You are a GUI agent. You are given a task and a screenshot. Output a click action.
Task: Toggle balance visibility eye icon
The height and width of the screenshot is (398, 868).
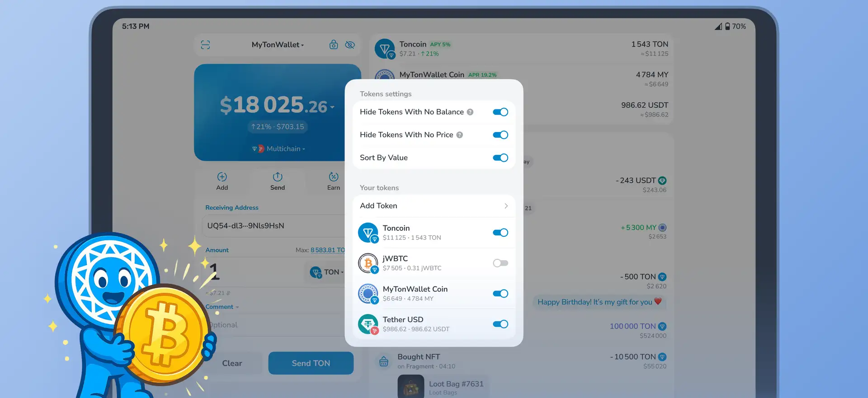click(x=350, y=45)
